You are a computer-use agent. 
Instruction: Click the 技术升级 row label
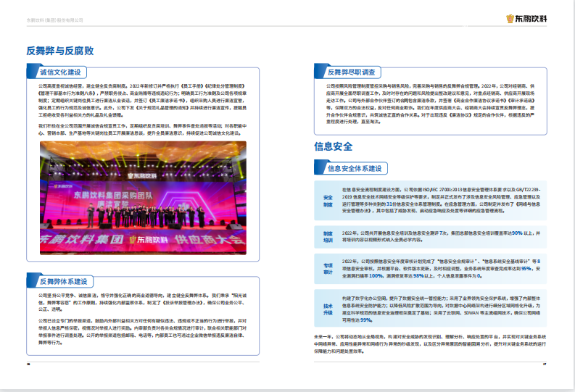pos(328,309)
